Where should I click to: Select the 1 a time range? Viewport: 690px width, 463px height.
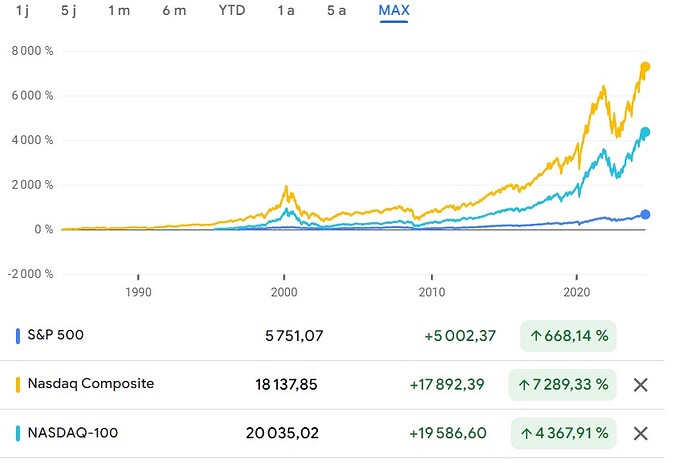click(286, 10)
